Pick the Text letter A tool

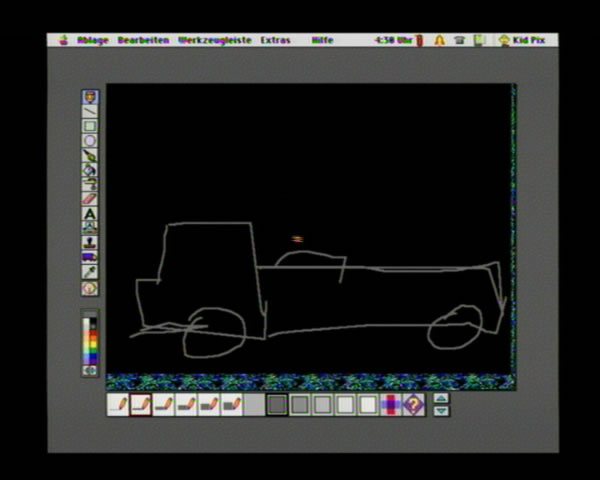point(90,214)
